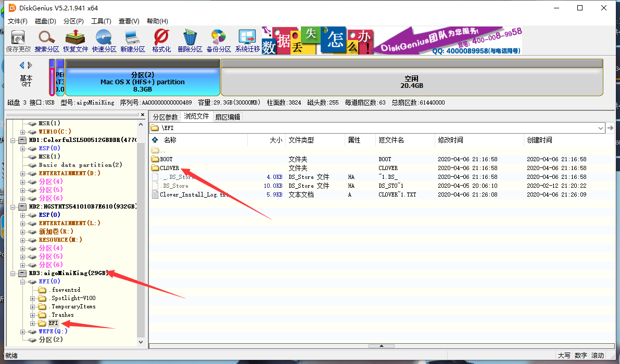Expand the ENTERTAINMENT(L:) tree node
The height and width of the screenshot is (364, 620).
pos(22,224)
